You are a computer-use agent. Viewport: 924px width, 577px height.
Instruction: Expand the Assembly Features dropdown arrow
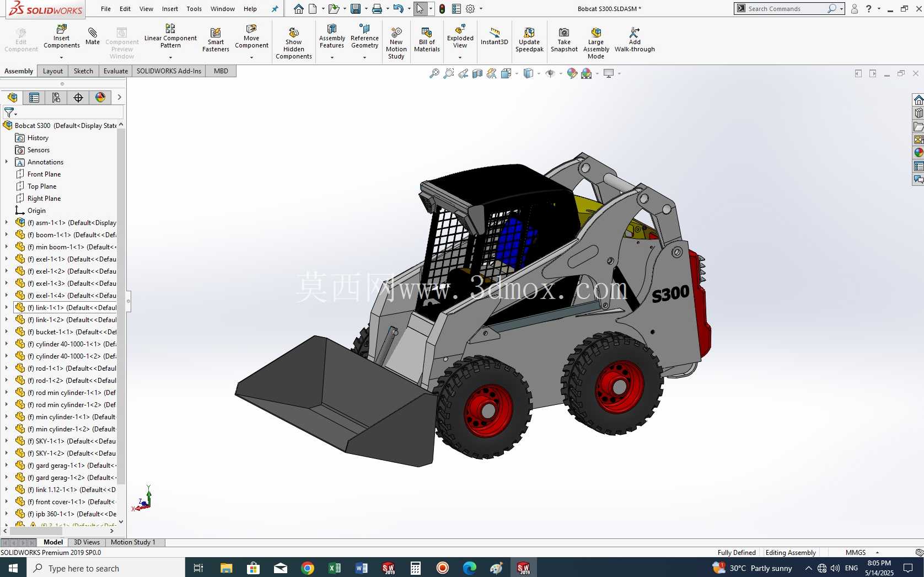(x=332, y=57)
